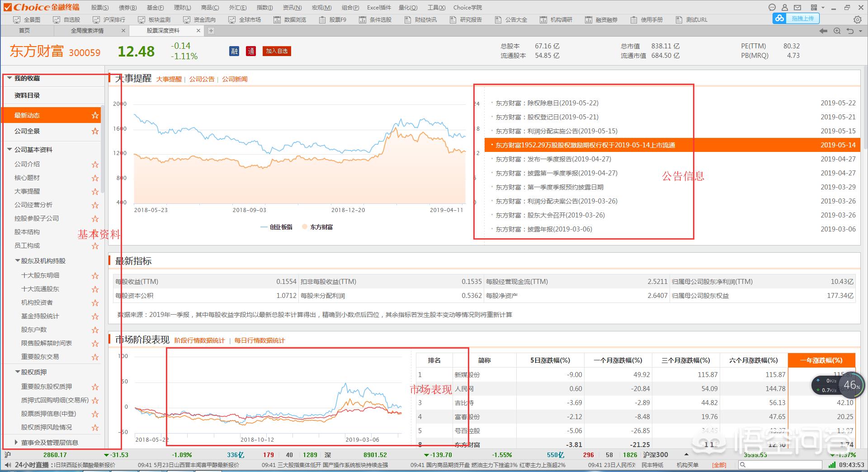Screen dimensions: 868x472
Task: Click the green signal strength icon
Action: [x=832, y=465]
